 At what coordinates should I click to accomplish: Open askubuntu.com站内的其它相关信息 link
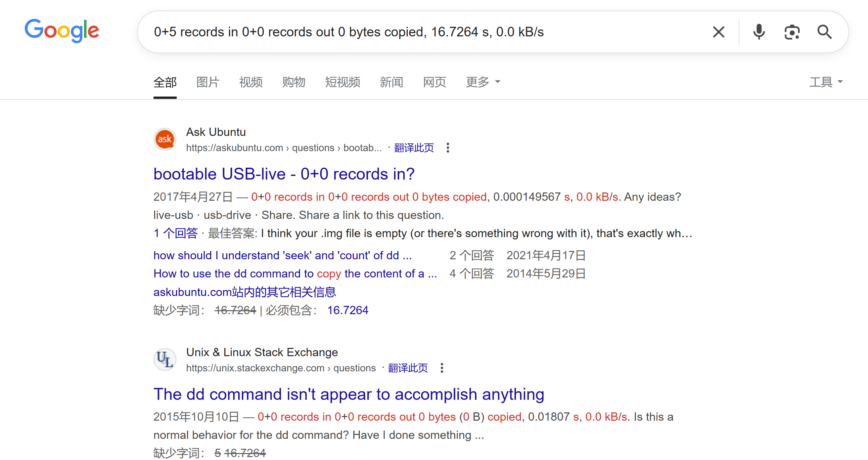tap(245, 292)
